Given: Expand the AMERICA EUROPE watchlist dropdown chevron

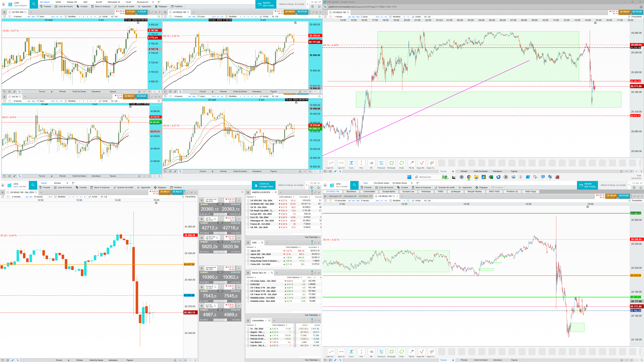Looking at the screenshot, I should point(272,192).
